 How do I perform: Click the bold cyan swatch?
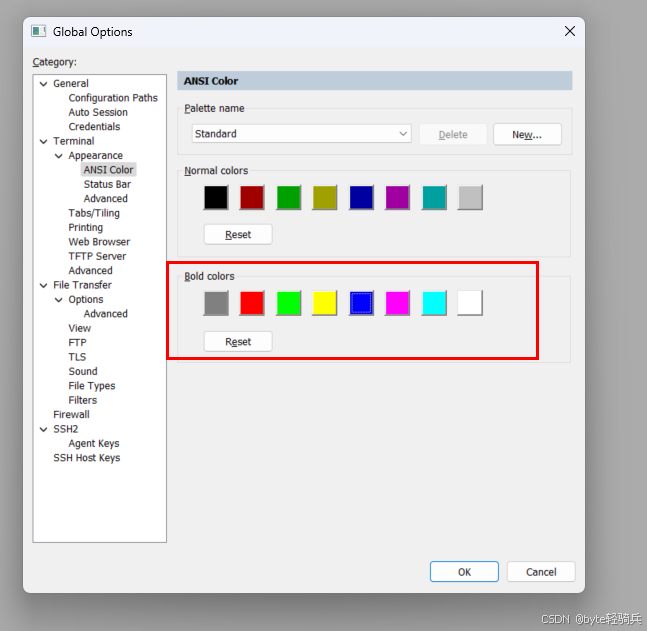pos(434,303)
